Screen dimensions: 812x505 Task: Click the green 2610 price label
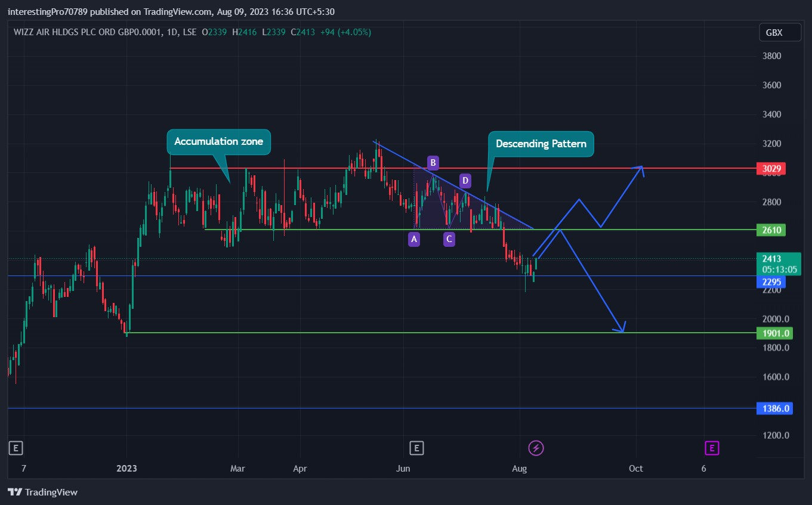pos(770,230)
